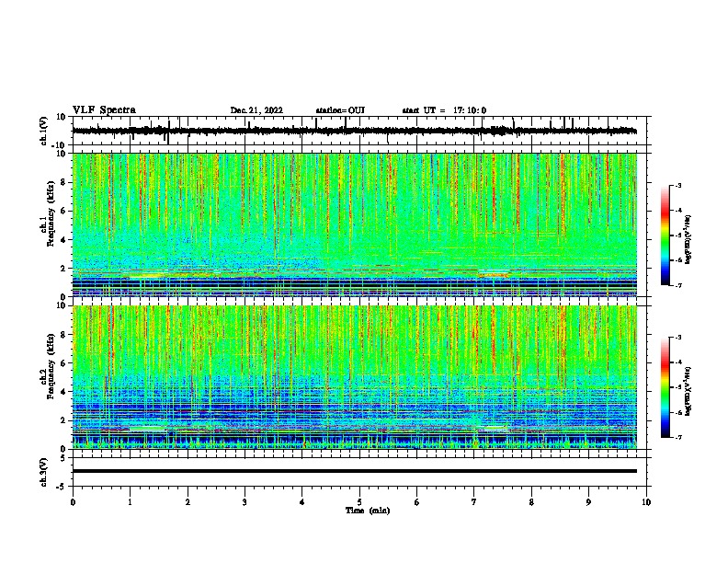Select the date text "Dec. 21, 2022"
The height and width of the screenshot is (563, 728).
click(x=256, y=110)
